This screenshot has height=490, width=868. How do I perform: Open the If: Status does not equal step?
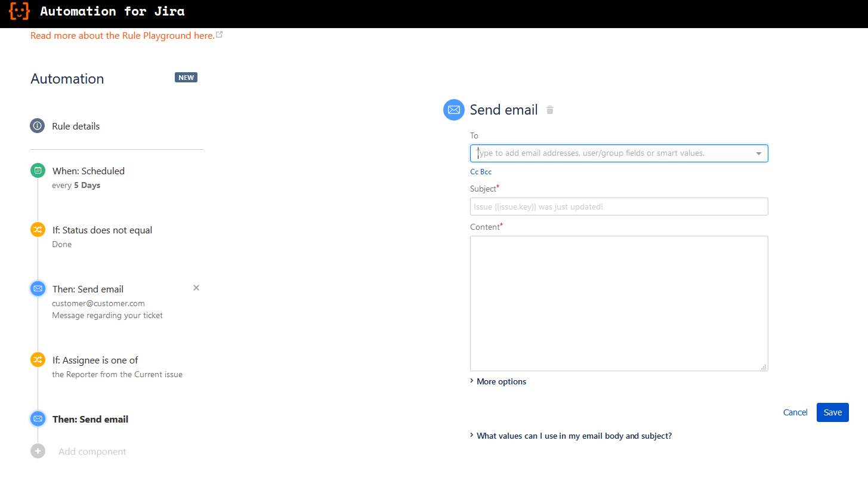pyautogui.click(x=102, y=230)
